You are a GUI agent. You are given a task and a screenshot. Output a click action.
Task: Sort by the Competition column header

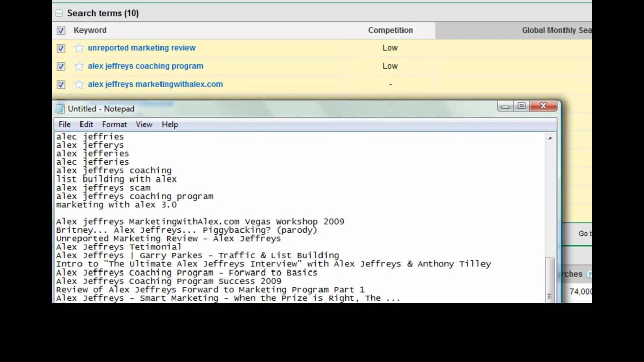coord(390,30)
